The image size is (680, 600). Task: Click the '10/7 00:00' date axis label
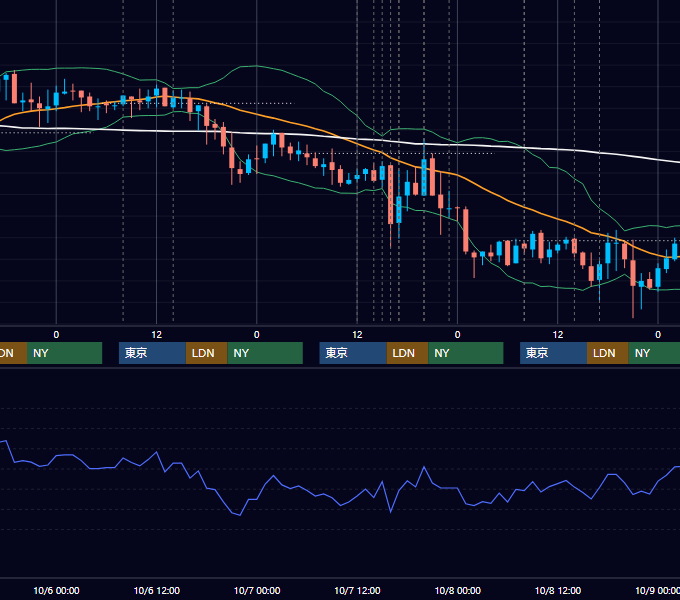pos(257,590)
